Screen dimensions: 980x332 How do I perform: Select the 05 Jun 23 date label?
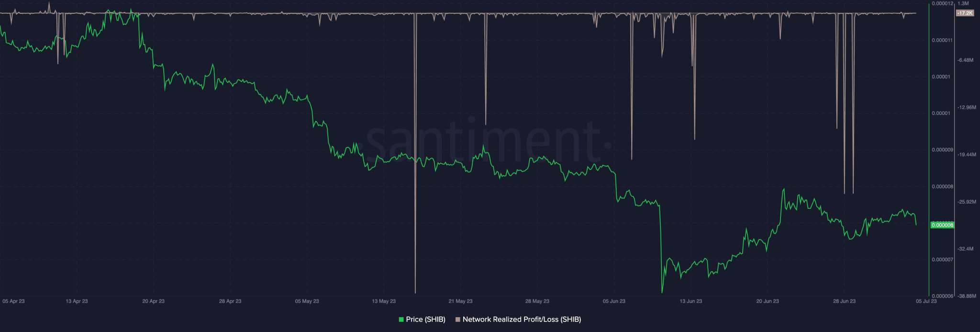tap(614, 301)
